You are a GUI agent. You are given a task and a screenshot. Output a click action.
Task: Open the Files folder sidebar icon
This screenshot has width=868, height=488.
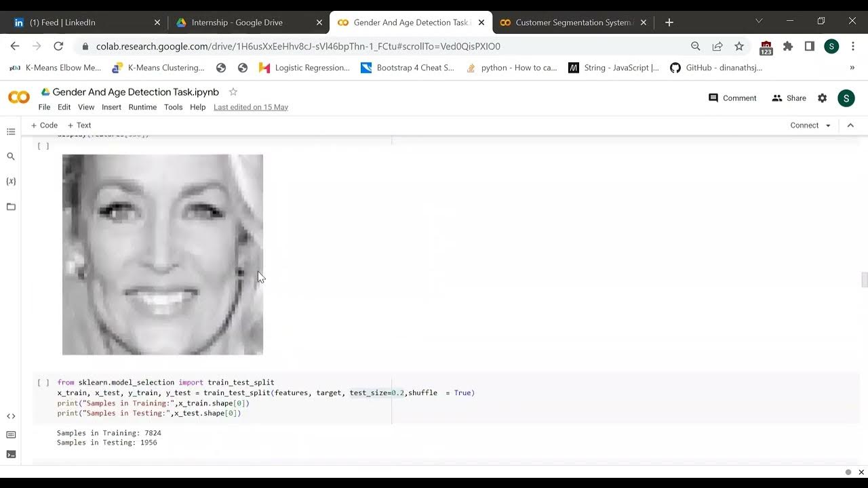[11, 207]
